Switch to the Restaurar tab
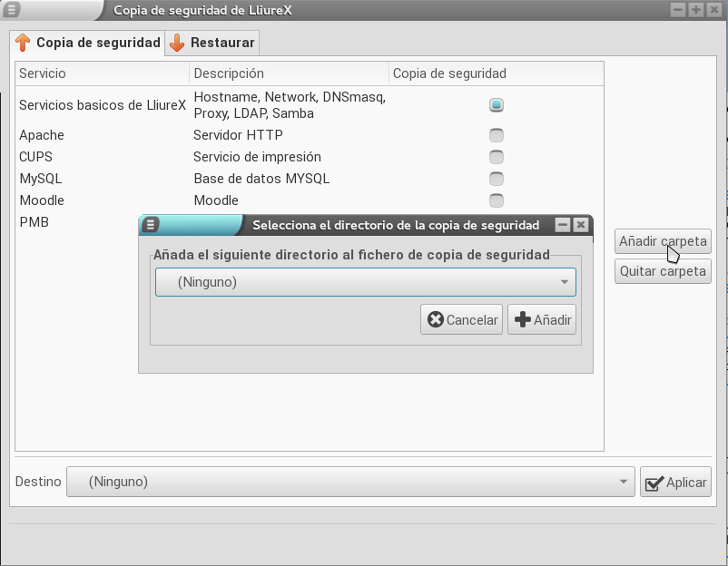Screen dimensions: 728x566 click(212, 44)
